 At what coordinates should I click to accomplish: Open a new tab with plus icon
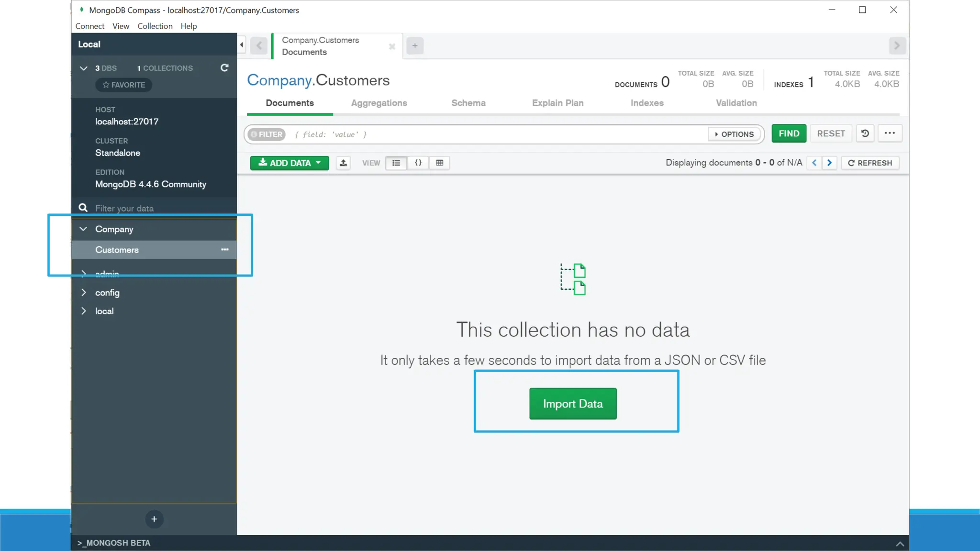click(x=415, y=46)
